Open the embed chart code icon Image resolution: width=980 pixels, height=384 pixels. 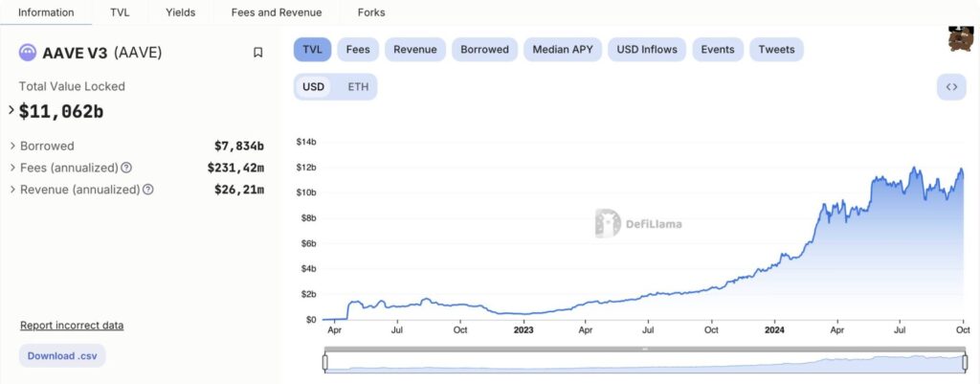(x=951, y=87)
